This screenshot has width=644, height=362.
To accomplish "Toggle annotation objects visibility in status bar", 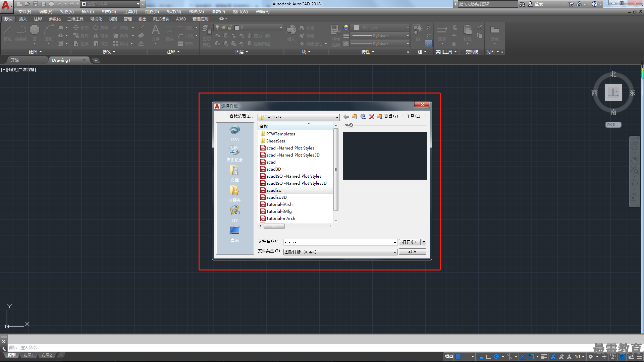I will (553, 357).
